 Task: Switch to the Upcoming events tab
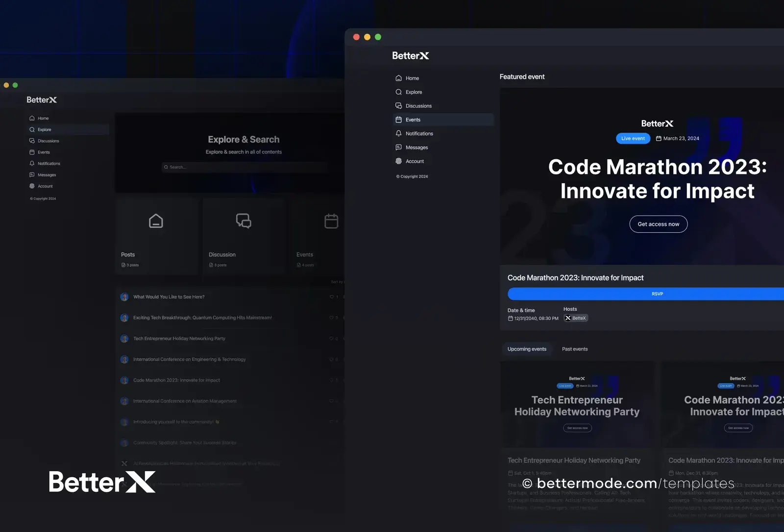point(527,349)
